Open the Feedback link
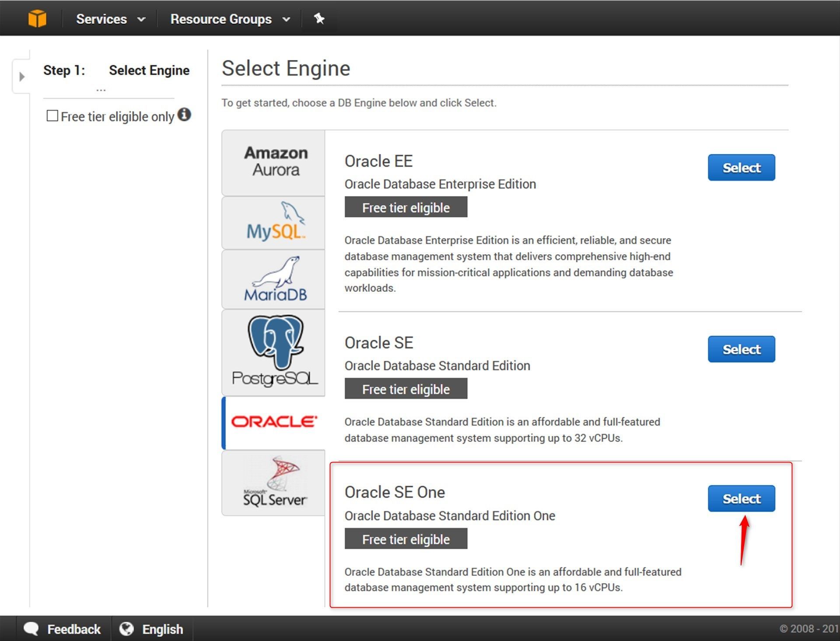 (x=73, y=629)
